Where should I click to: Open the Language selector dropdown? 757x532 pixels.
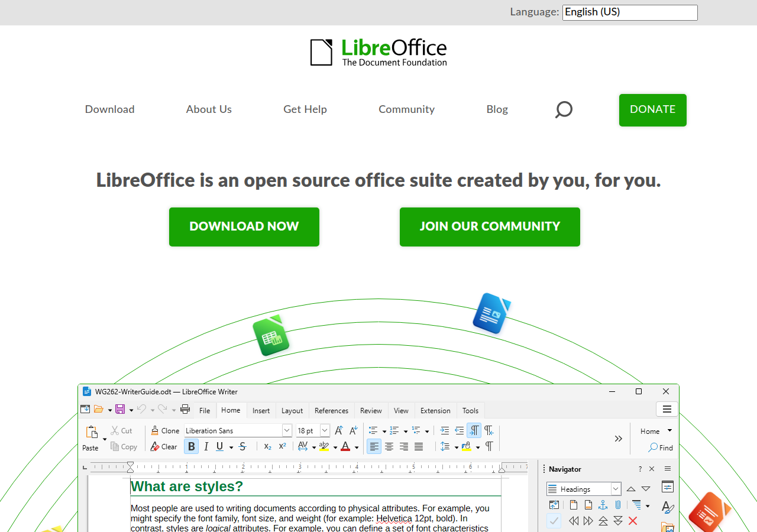630,12
